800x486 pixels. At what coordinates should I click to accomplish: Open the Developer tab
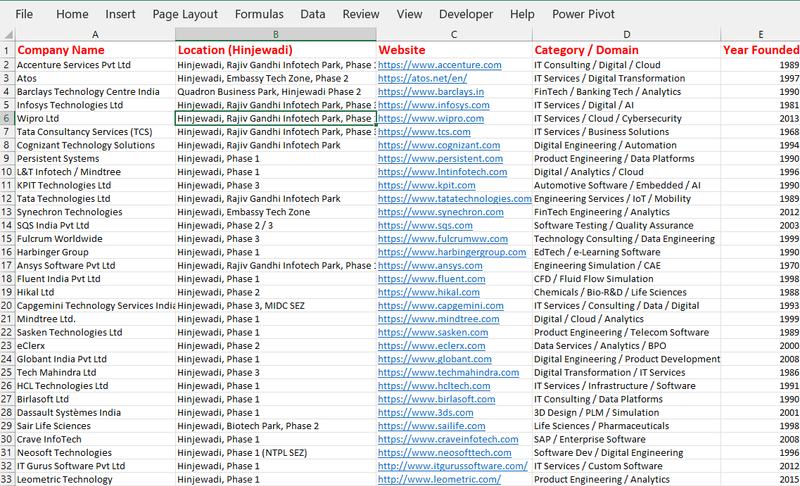(466, 14)
